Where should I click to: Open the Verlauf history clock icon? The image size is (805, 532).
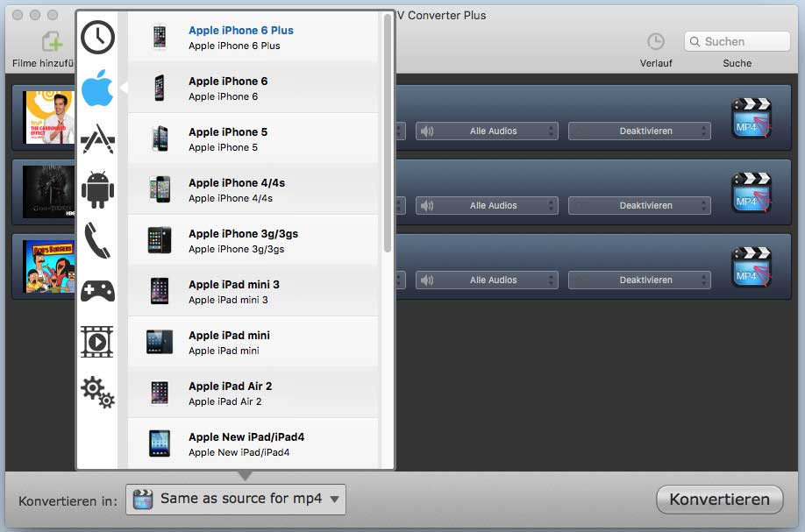pos(656,41)
